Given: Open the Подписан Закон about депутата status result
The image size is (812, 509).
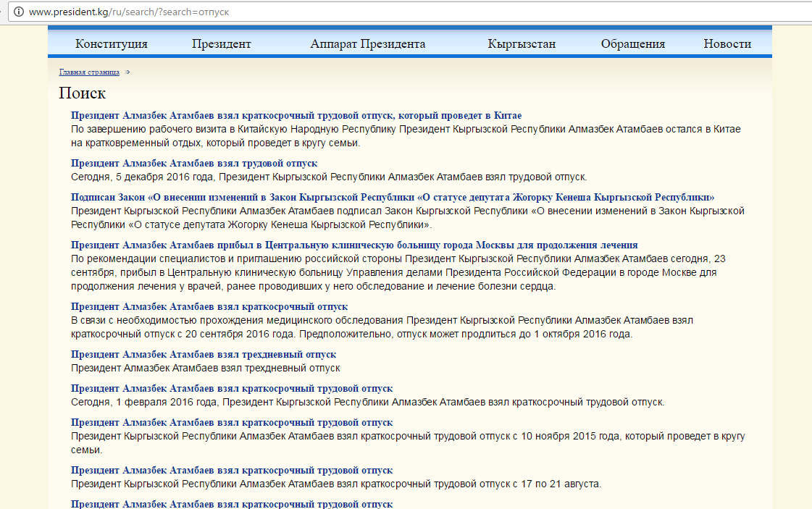Looking at the screenshot, I should coord(392,198).
